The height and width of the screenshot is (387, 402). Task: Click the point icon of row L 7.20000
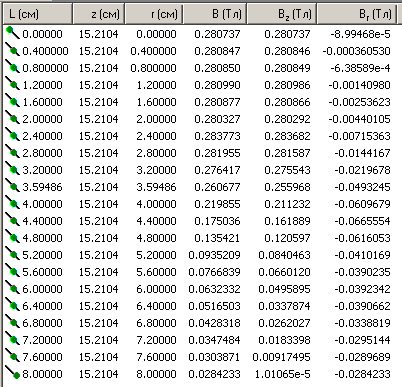point(12,339)
